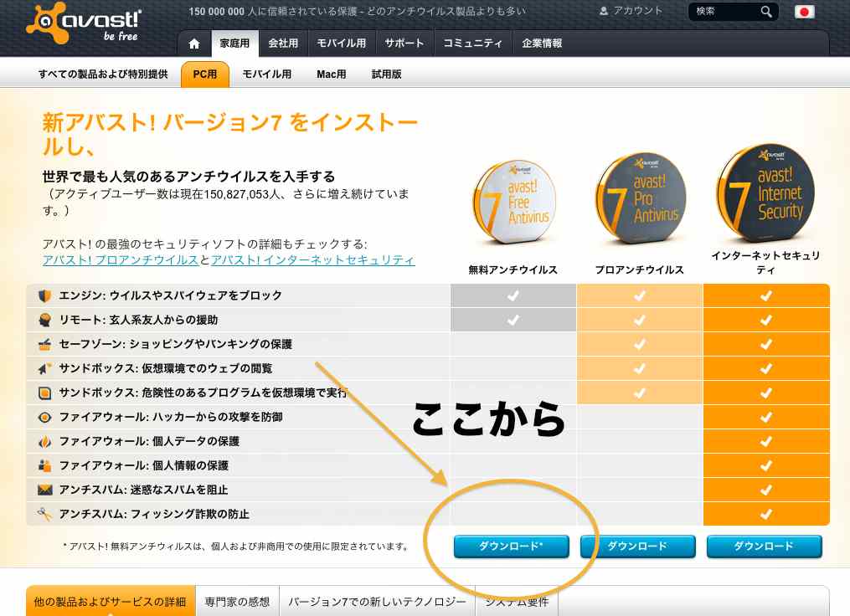Open アバスト! プロアンチウイルス link
The width and height of the screenshot is (850, 616).
[121, 260]
